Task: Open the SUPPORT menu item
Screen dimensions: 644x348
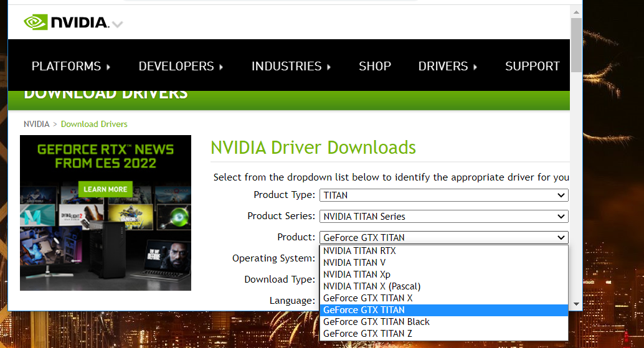Action: [x=533, y=66]
